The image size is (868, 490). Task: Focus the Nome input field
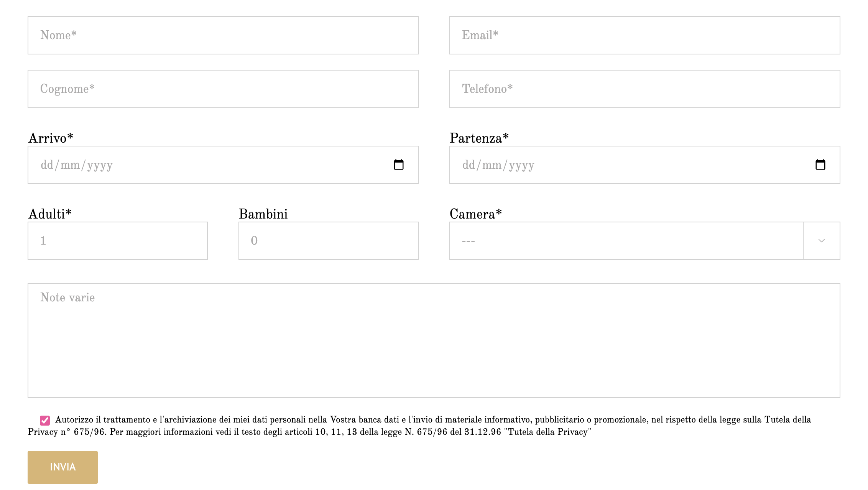(x=223, y=35)
